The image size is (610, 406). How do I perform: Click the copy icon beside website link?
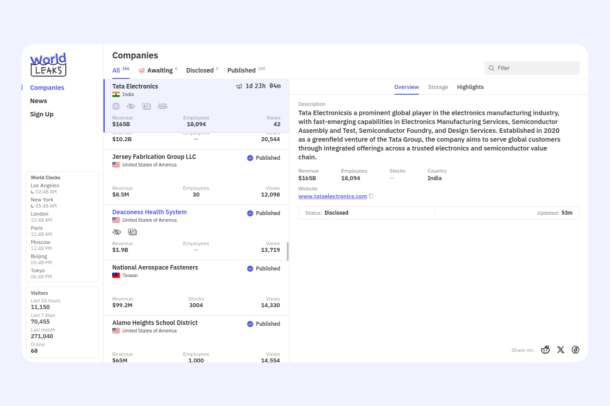coord(371,196)
